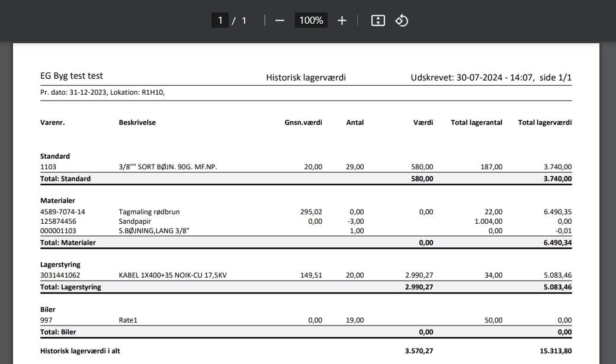This screenshot has width=616, height=364.
Task: Click the 'Varenr.' column header
Action: coord(52,123)
